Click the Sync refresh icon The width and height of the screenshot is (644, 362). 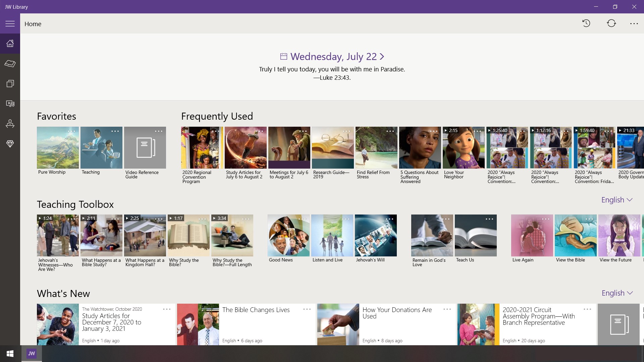point(611,23)
